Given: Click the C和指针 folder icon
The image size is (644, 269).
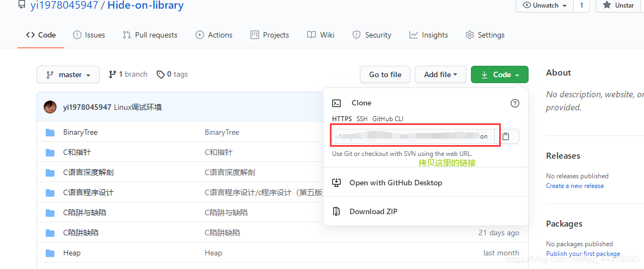Looking at the screenshot, I should click(50, 153).
